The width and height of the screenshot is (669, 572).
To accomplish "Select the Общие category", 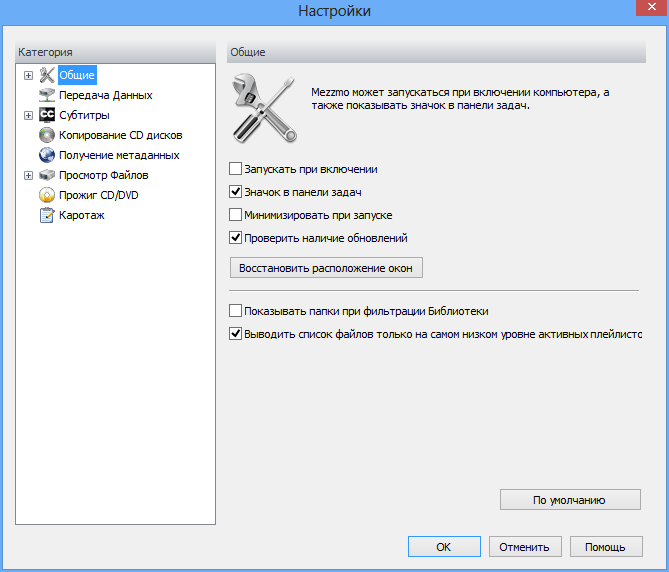I will point(77,75).
